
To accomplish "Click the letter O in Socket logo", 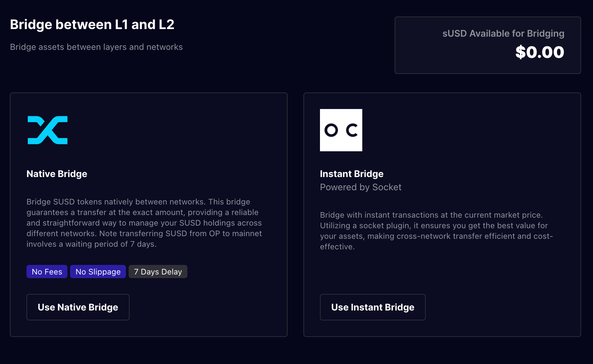I will tap(331, 130).
